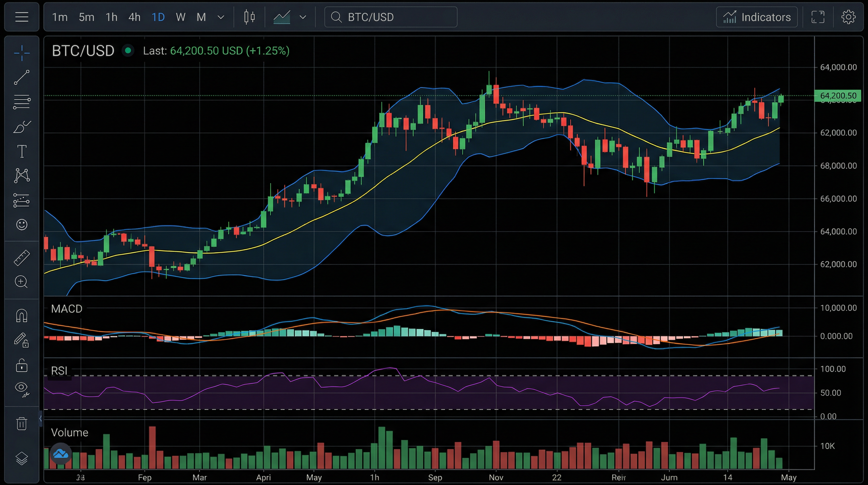
Task: Select the crosshair cursor tool
Action: point(21,53)
